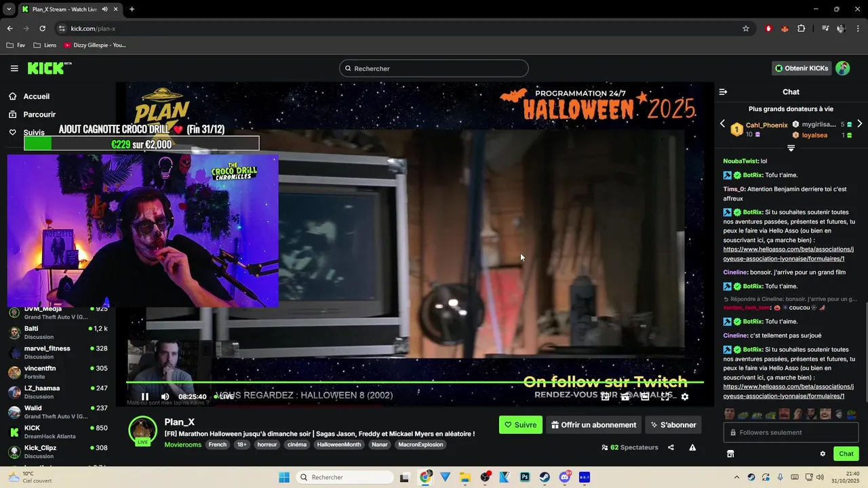Select the MacronExplosion tag
This screenshot has width=868, height=488.
[x=420, y=445]
